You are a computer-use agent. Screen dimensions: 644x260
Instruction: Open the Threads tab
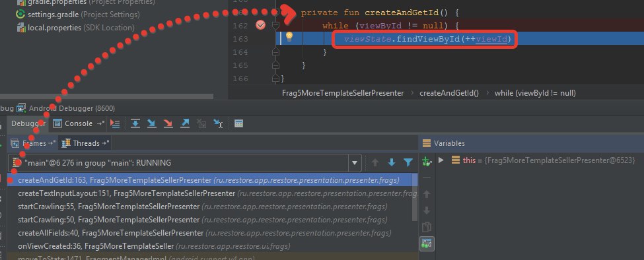(86, 143)
